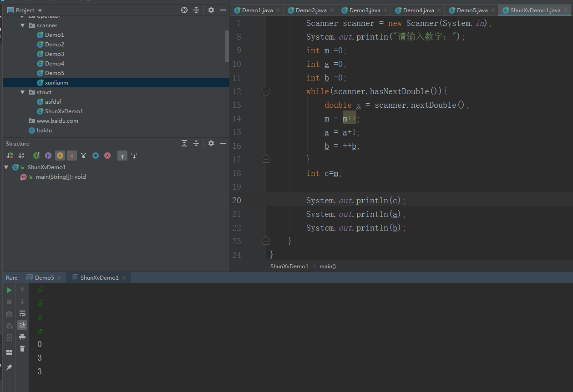Collapse all in the Structure panel
The width and height of the screenshot is (573, 392).
[196, 143]
